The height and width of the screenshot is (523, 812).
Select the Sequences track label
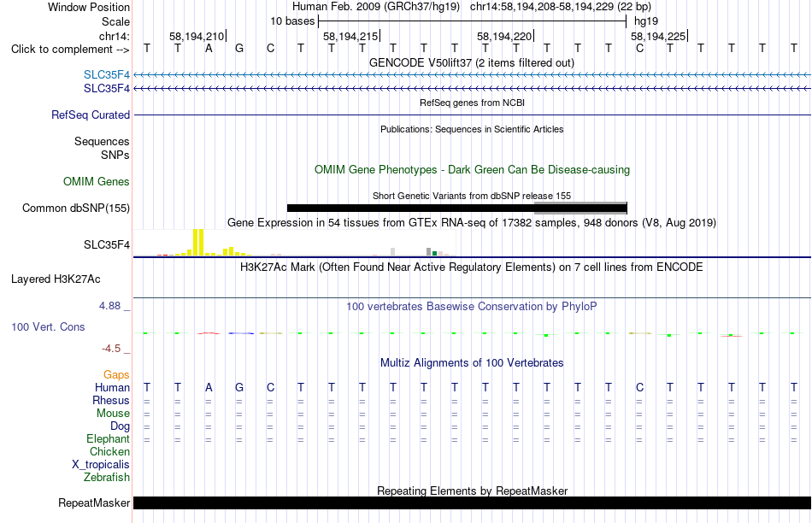[102, 141]
